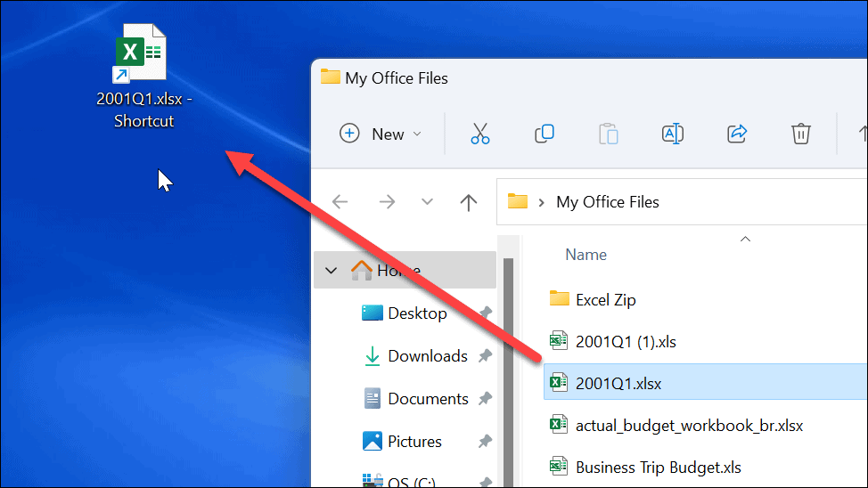Click the Cut scissors icon
This screenshot has width=868, height=488.
click(480, 134)
